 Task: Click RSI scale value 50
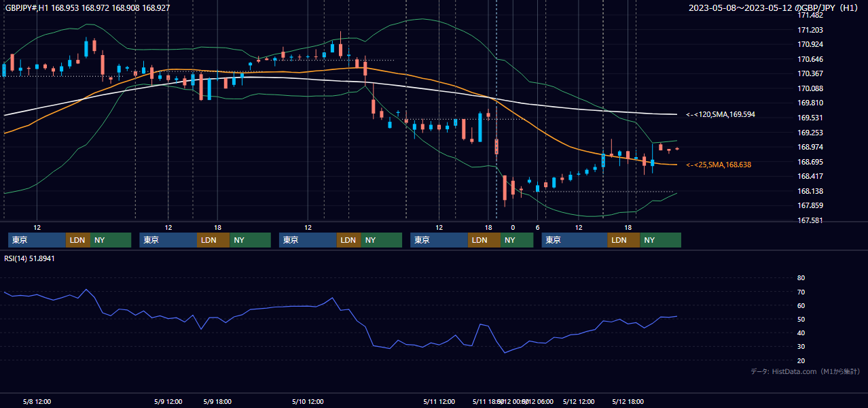[x=801, y=320]
